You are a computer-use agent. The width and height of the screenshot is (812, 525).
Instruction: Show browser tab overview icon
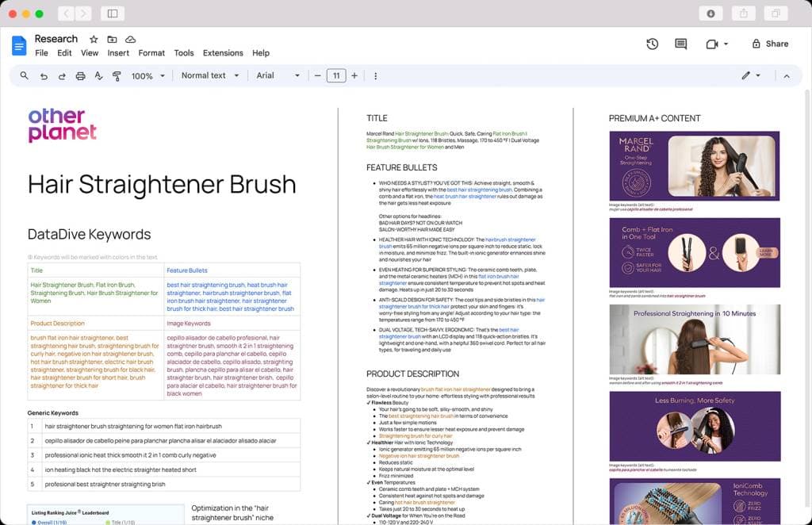(x=776, y=13)
